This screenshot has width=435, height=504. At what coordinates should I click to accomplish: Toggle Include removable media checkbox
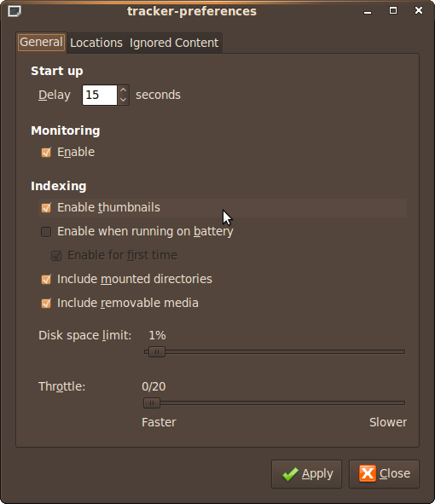pos(46,303)
